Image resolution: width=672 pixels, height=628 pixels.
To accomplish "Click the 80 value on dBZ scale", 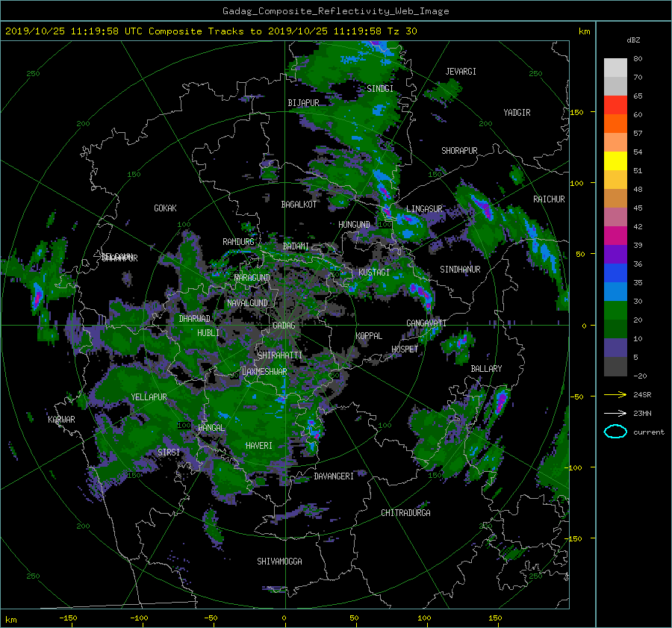I will click(x=638, y=59).
